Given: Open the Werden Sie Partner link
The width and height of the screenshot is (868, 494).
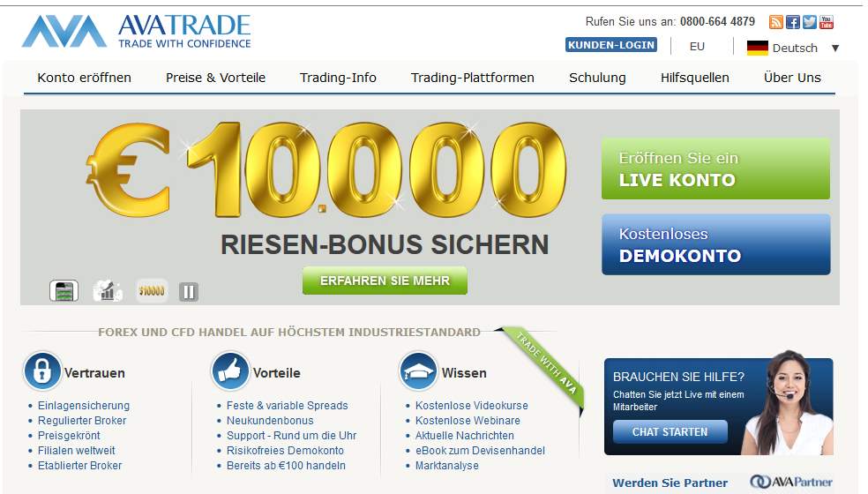Looking at the screenshot, I should tap(670, 483).
